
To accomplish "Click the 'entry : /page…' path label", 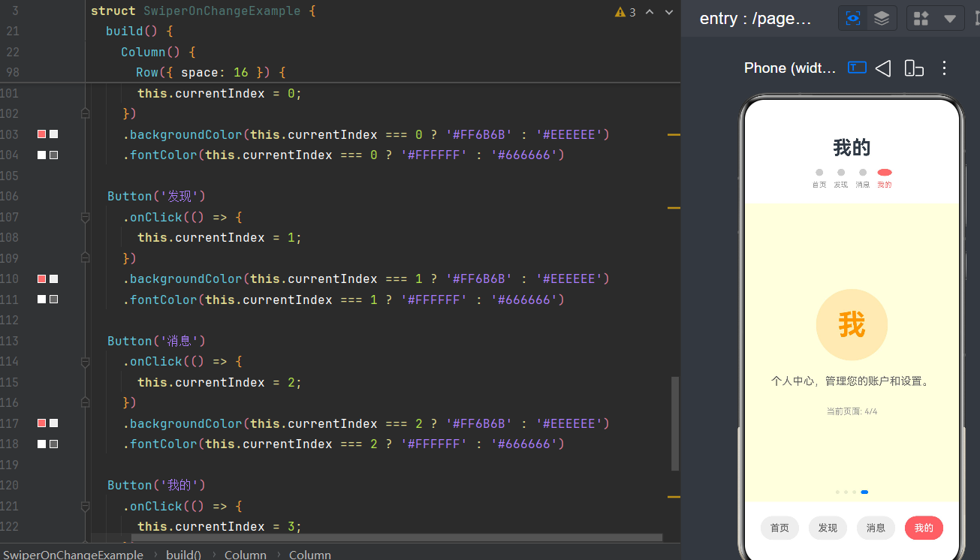I will (x=755, y=19).
